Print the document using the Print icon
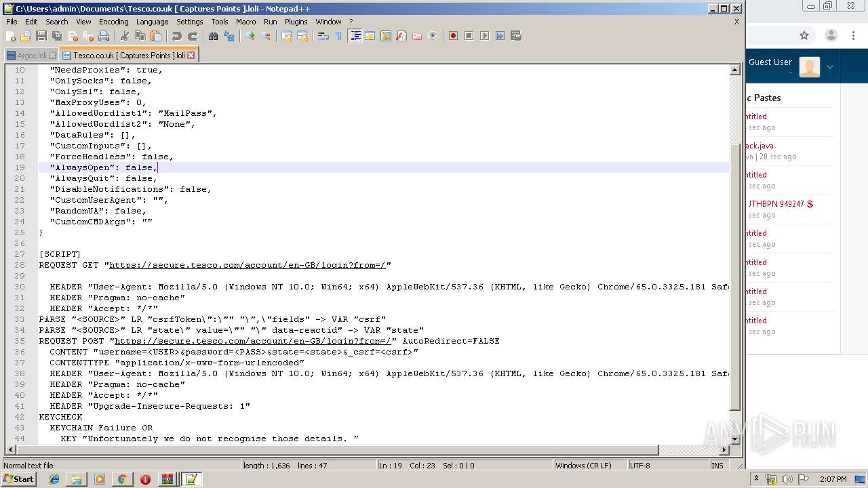This screenshot has height=488, width=868. pyautogui.click(x=104, y=36)
